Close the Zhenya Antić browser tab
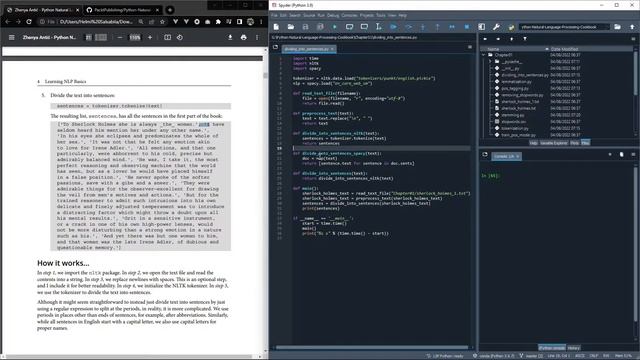Viewport: 640px width, 360px height. pyautogui.click(x=78, y=10)
